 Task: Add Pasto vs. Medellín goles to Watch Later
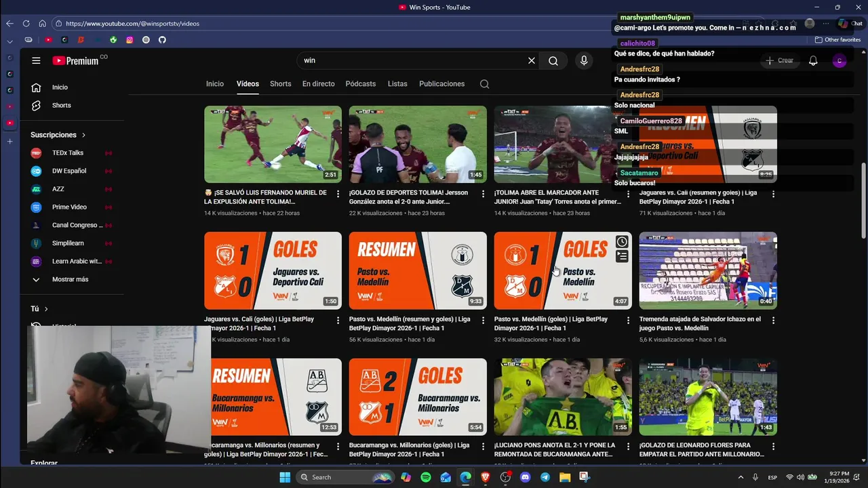622,242
